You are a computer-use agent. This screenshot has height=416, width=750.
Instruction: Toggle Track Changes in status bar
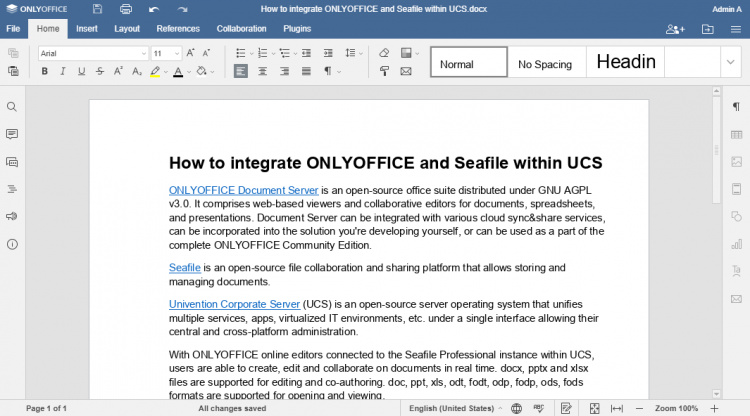pos(566,408)
